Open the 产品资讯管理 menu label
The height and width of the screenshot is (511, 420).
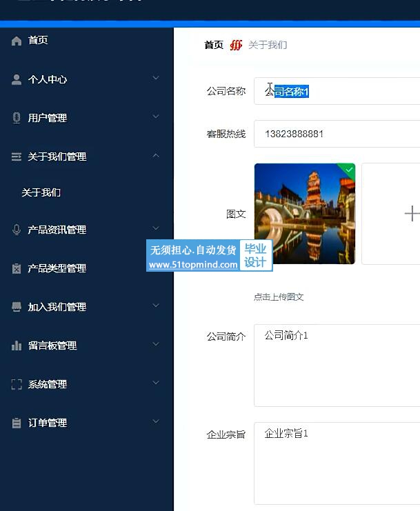coord(57,230)
